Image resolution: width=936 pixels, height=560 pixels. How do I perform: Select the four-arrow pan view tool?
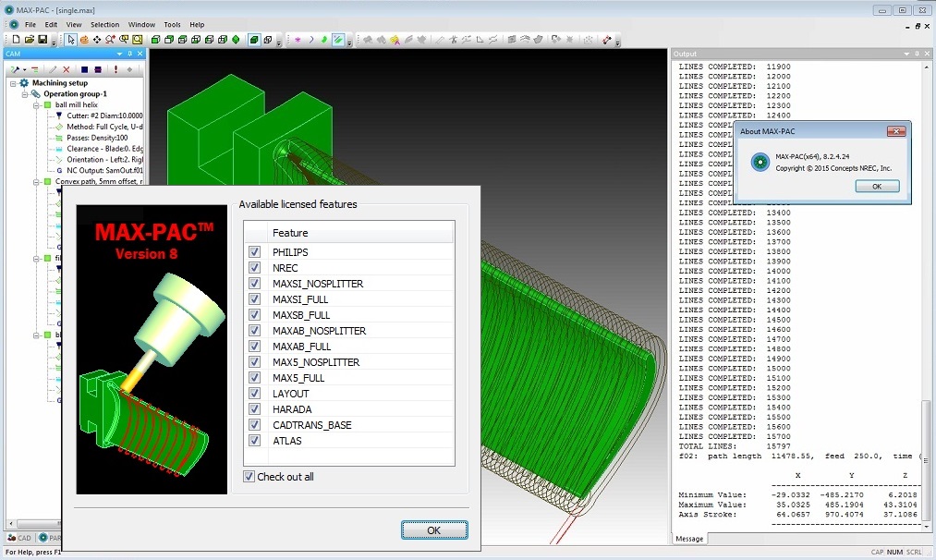click(97, 40)
